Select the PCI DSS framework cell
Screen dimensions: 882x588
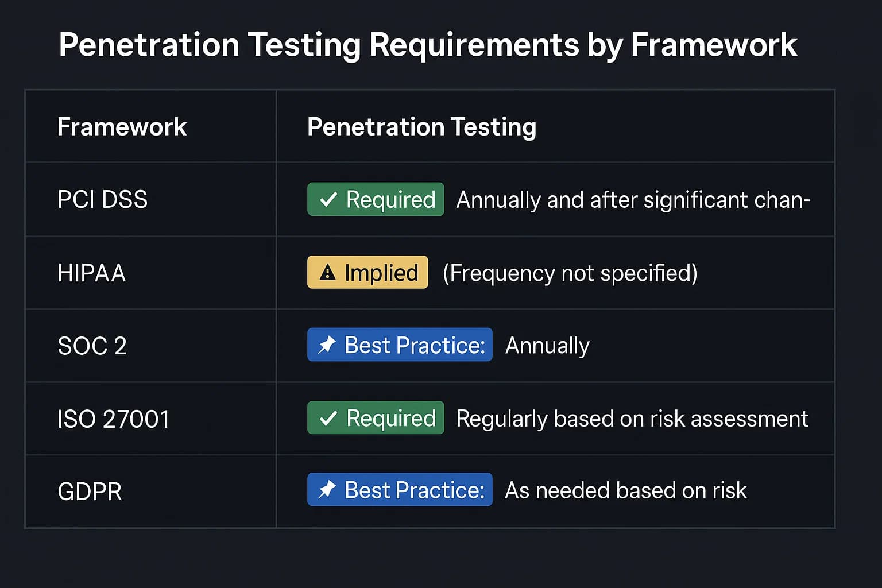tap(103, 200)
